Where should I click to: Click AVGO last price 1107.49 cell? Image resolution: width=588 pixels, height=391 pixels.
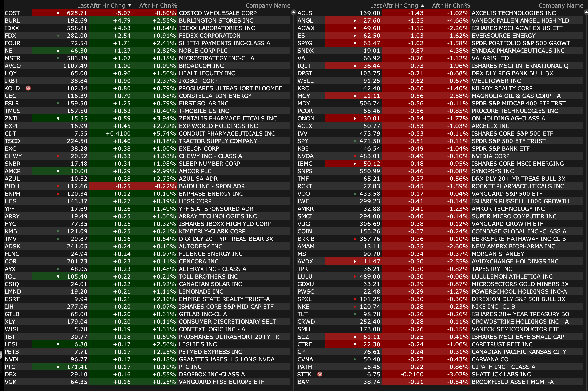(75, 66)
